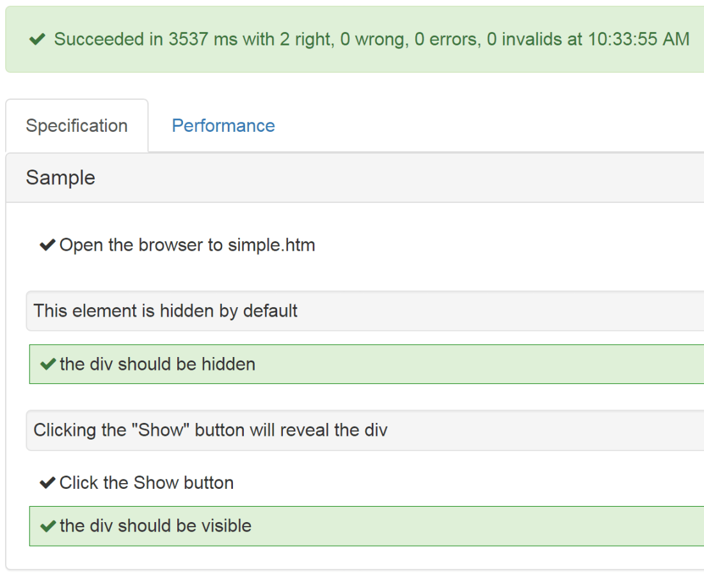
Task: Select the "Open the browser to simple.htm" step
Action: (x=187, y=245)
